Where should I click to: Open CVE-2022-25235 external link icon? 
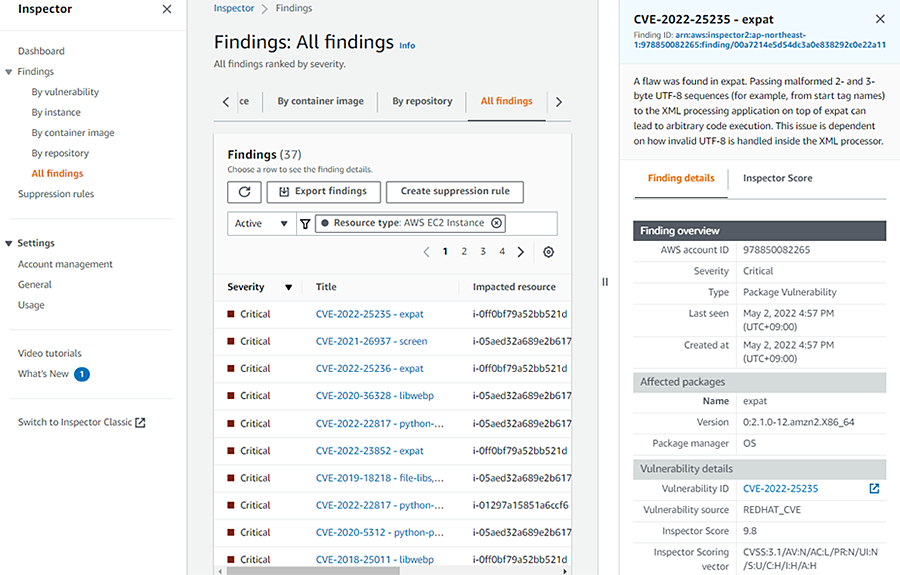(874, 488)
